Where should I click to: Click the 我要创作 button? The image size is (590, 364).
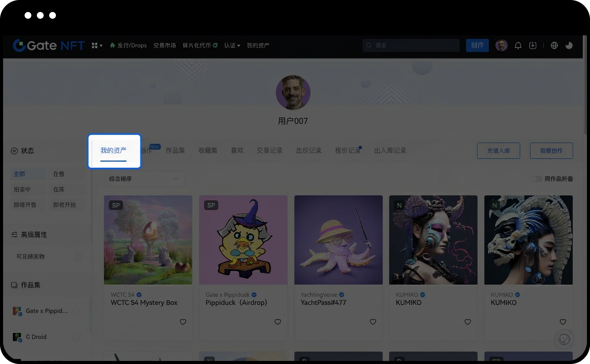point(551,151)
